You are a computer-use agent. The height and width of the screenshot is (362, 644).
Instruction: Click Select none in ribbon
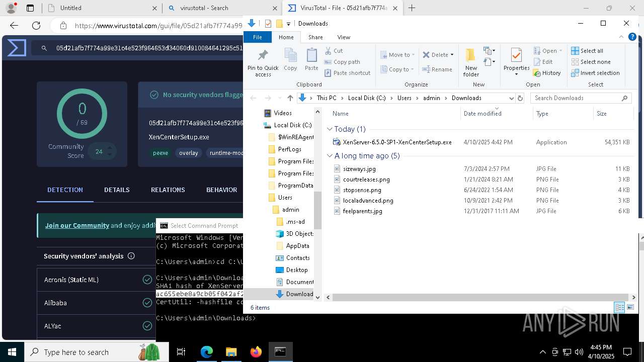point(591,62)
